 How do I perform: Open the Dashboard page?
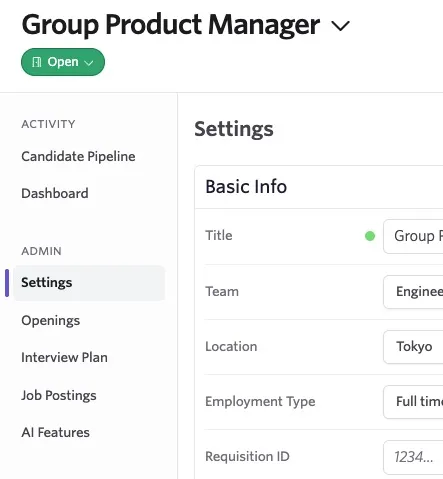point(55,193)
